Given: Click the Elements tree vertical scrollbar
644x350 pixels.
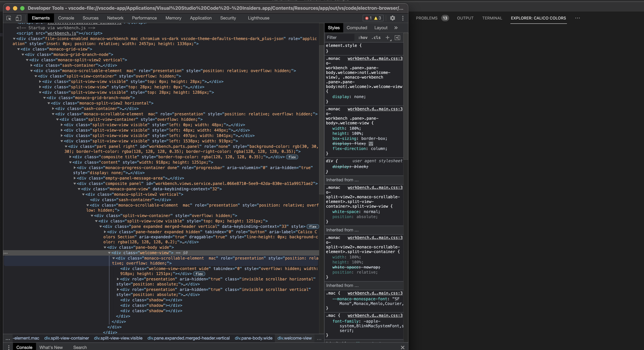Looking at the screenshot, I should point(321,120).
